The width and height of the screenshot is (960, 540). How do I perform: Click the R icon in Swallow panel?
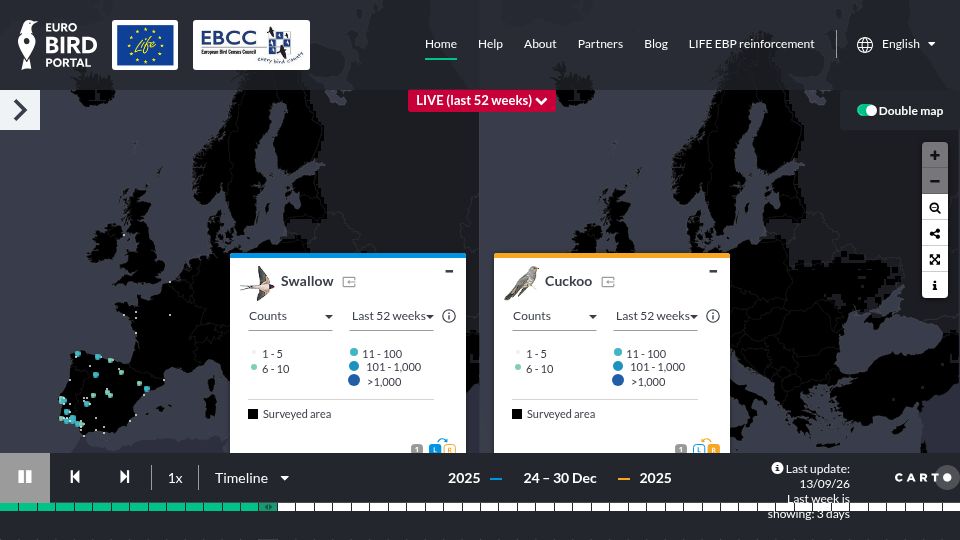coord(449,449)
